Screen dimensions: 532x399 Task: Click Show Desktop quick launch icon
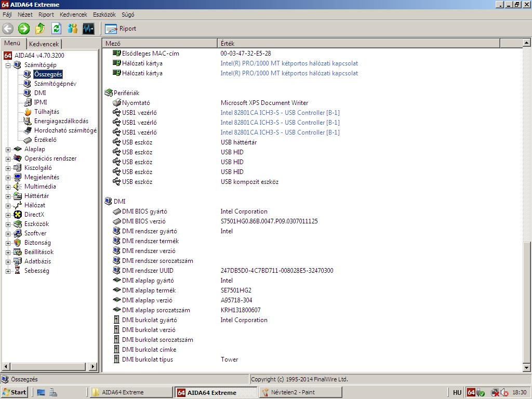(x=41, y=393)
